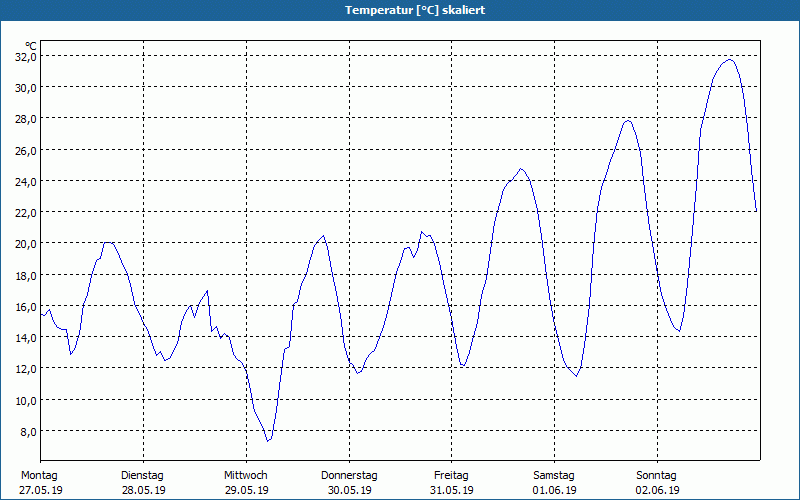Click the 20,0 y-axis label
800x500 pixels.
pyautogui.click(x=26, y=244)
